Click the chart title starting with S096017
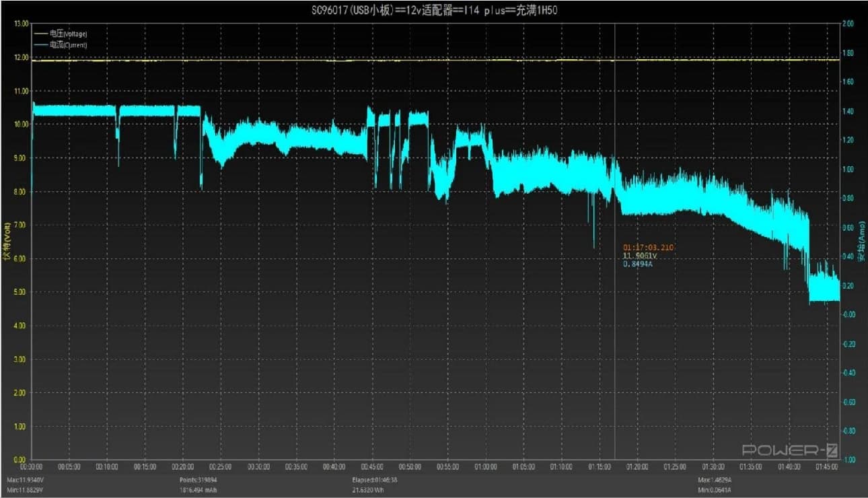The image size is (868, 498). point(433,9)
